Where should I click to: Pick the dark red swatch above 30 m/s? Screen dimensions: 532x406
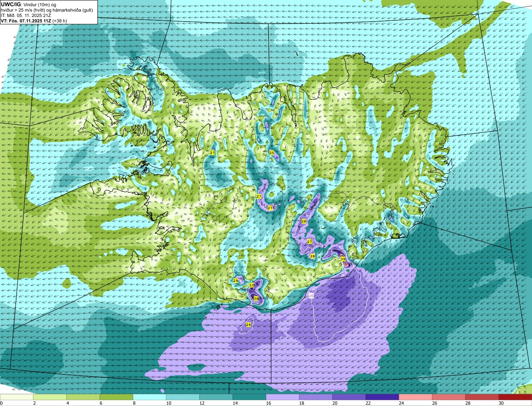coord(515,397)
